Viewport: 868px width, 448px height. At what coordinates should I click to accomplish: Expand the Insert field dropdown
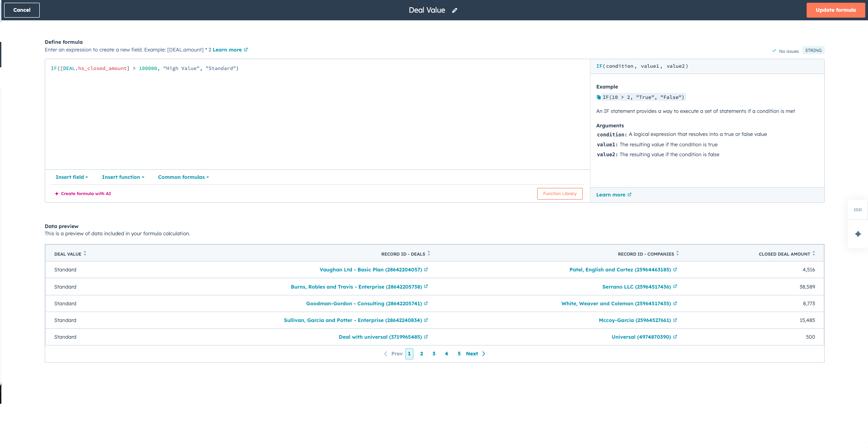tap(72, 177)
